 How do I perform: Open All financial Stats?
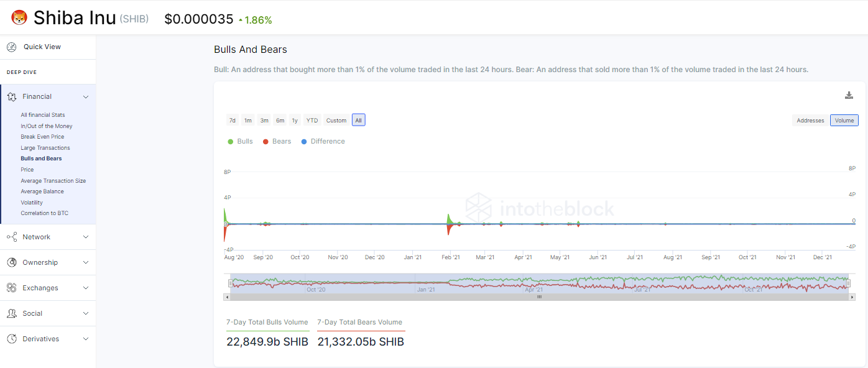tap(43, 115)
